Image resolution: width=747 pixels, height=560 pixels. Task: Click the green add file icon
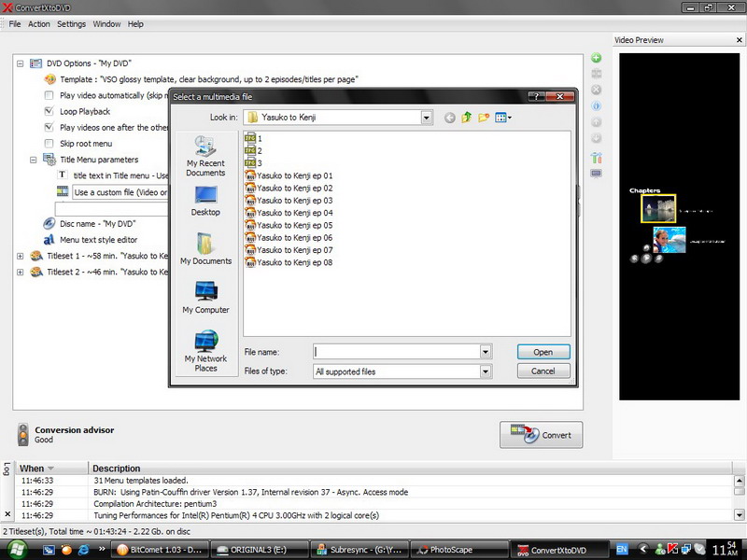[596, 58]
